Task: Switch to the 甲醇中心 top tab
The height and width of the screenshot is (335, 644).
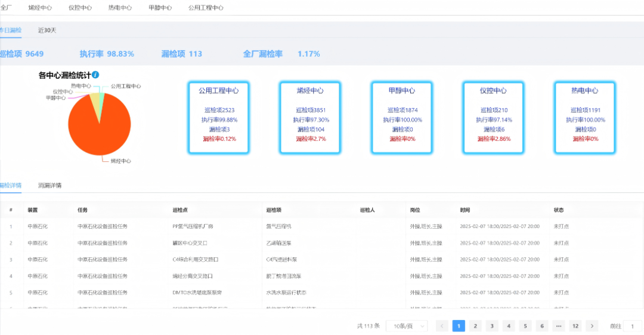Action: (x=160, y=8)
